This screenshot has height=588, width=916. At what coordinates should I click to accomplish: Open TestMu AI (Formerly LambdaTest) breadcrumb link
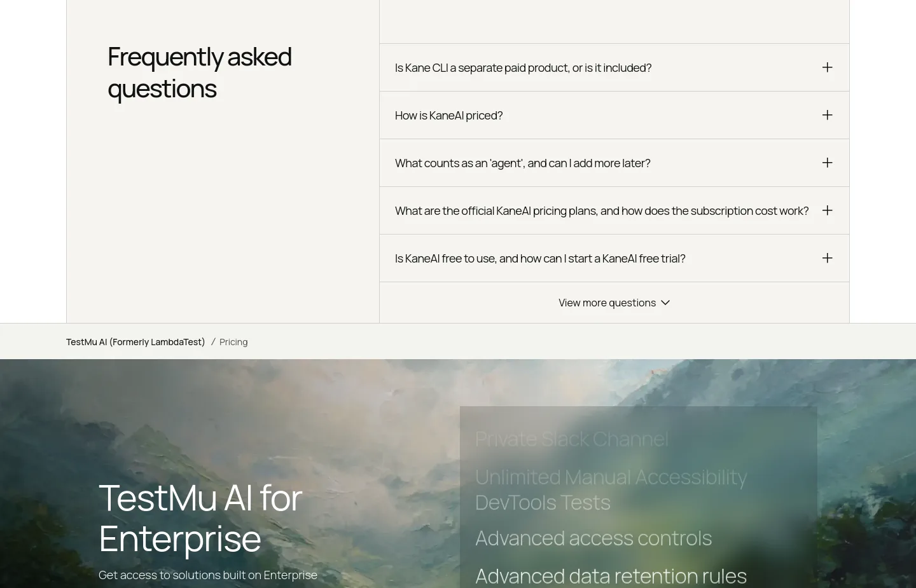coord(135,342)
